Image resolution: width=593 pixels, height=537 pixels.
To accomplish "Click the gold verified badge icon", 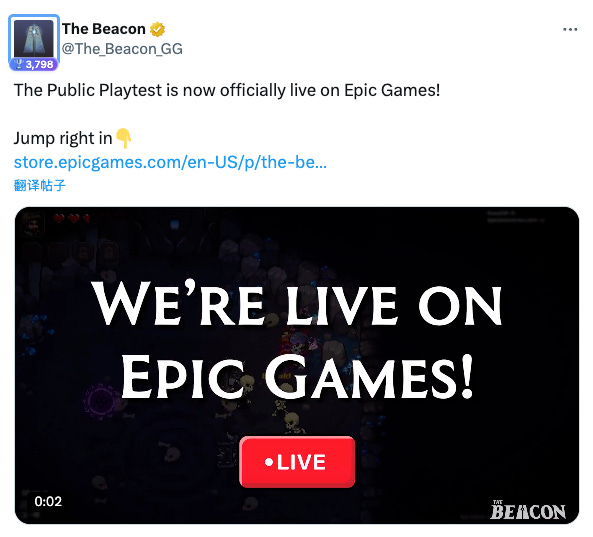I will tap(157, 29).
